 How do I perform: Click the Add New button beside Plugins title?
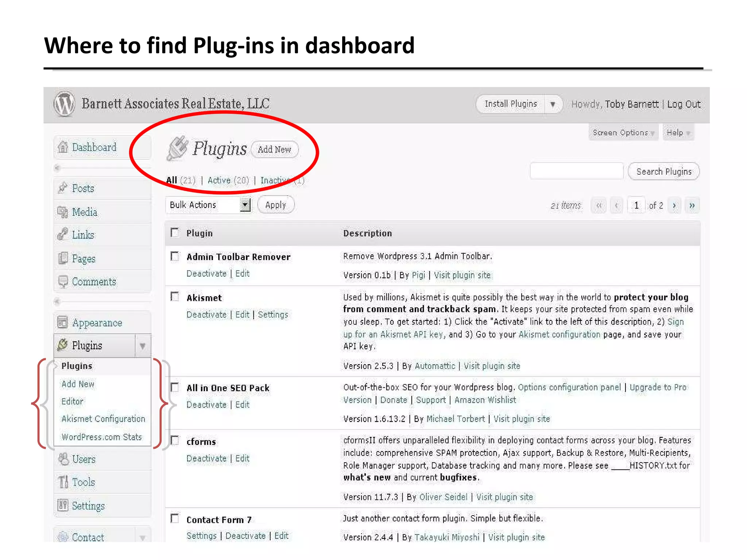click(275, 149)
